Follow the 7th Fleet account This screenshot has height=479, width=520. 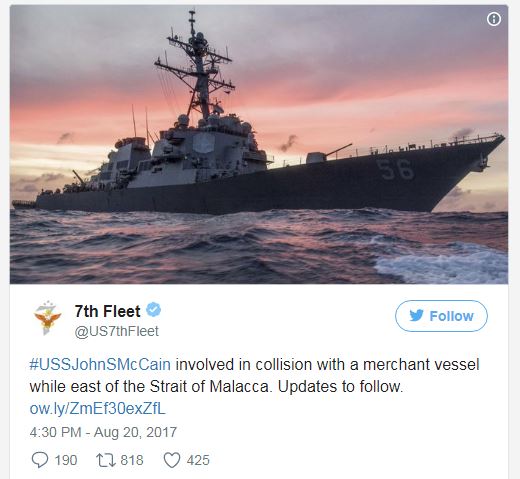coord(441,316)
